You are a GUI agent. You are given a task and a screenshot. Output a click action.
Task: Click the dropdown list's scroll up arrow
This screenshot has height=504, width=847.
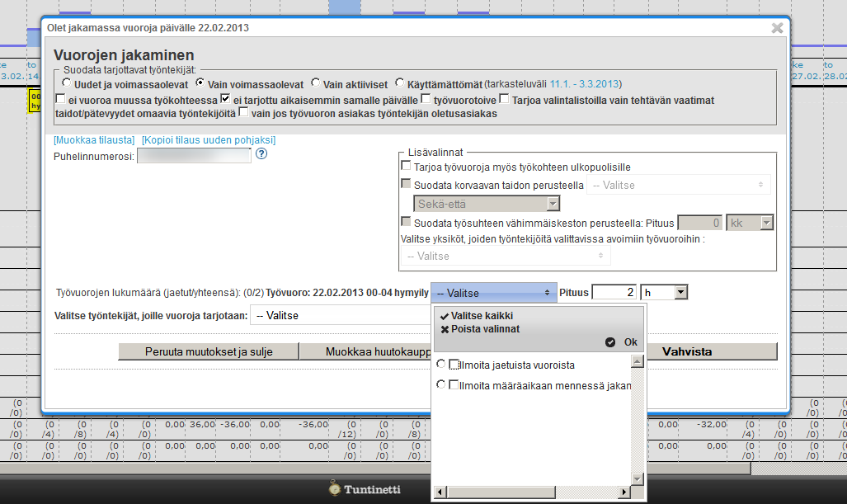tap(636, 361)
